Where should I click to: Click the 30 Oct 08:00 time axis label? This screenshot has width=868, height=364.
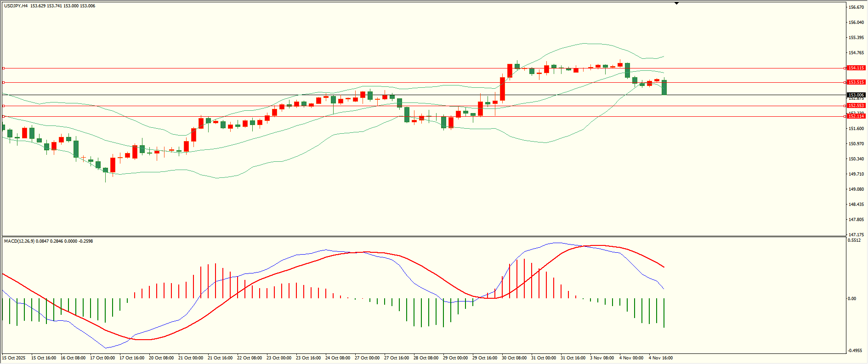pos(514,358)
